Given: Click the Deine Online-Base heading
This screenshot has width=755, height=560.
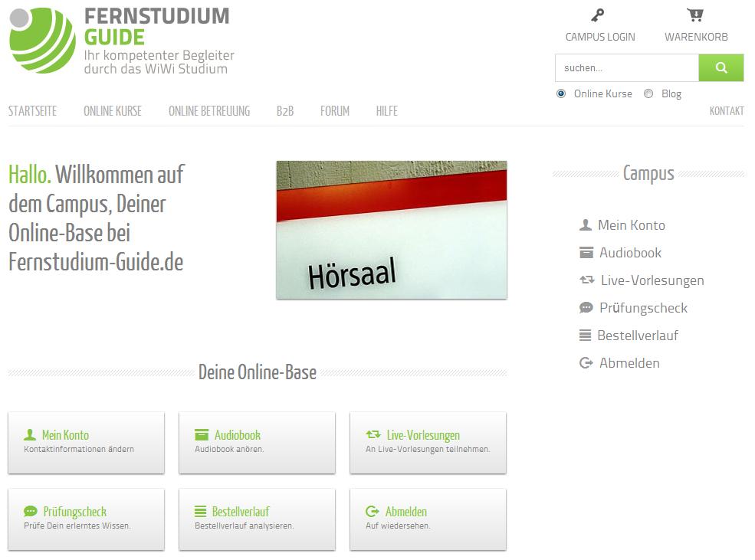Looking at the screenshot, I should [x=257, y=372].
